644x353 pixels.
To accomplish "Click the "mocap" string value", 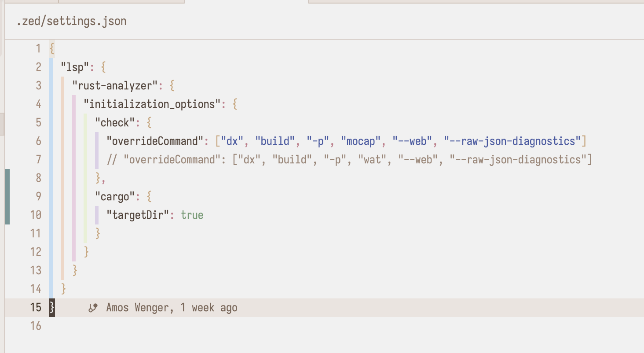I will point(360,141).
